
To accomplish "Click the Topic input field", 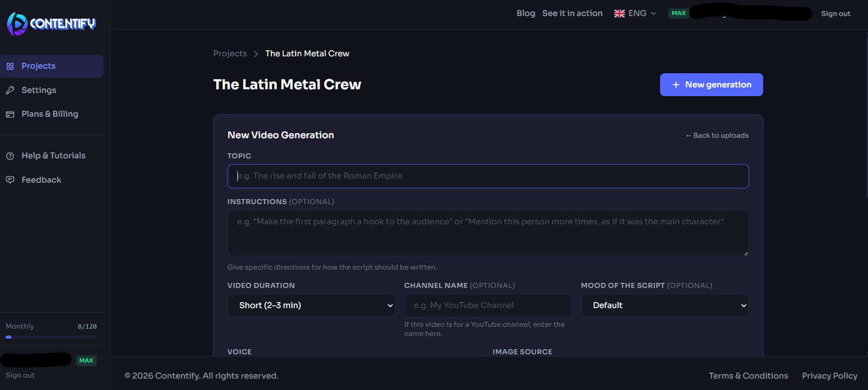I will 488,176.
